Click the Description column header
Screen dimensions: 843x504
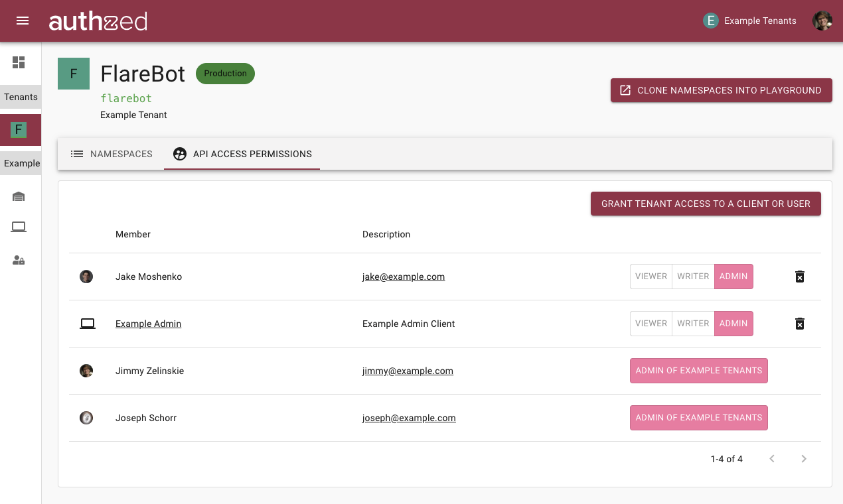(x=386, y=234)
